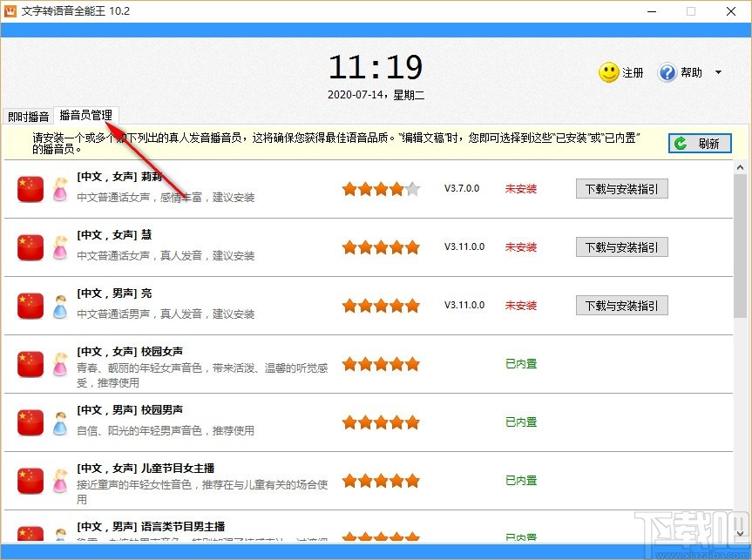Click the female avatar icon for 儿童节目女主播

pyautogui.click(x=60, y=481)
